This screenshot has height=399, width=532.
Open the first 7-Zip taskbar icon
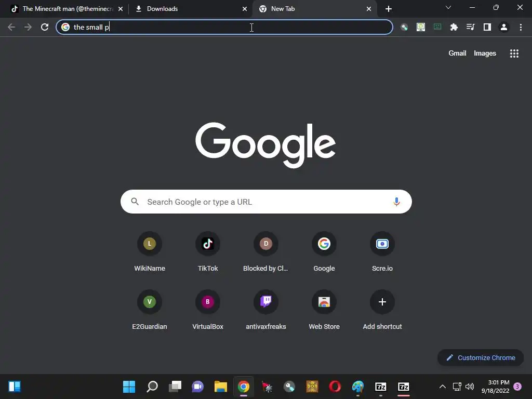tap(381, 387)
